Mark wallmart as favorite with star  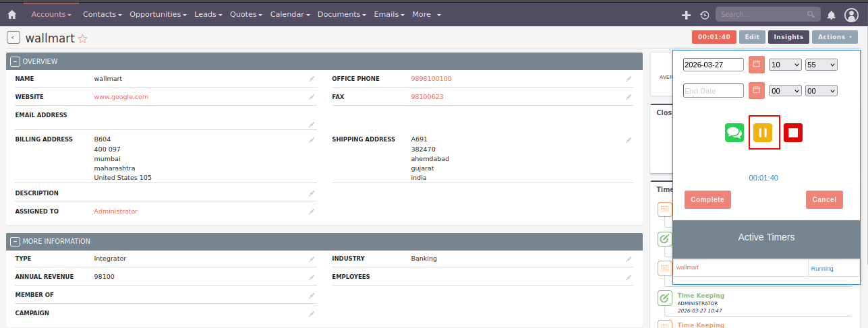coord(83,39)
